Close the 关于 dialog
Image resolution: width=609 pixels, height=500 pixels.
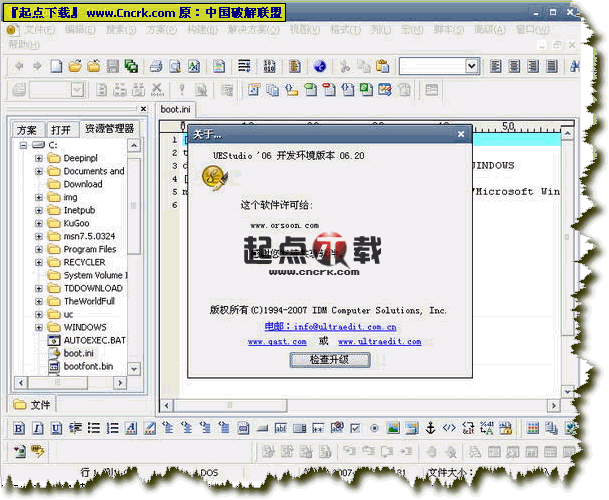(461, 134)
